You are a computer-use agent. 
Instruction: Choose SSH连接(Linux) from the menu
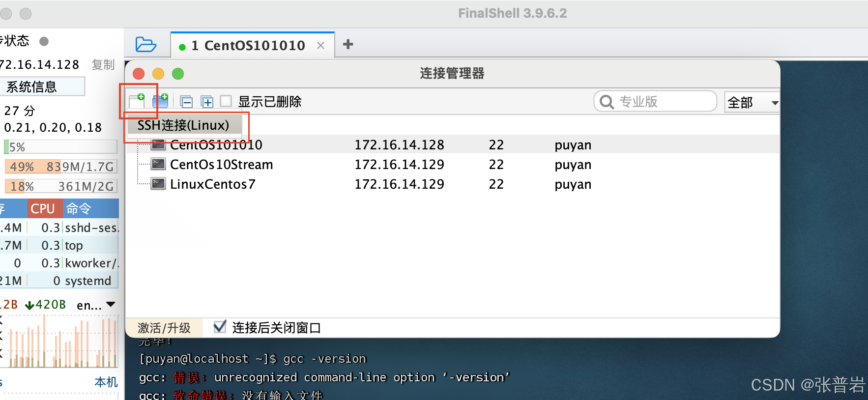click(184, 125)
